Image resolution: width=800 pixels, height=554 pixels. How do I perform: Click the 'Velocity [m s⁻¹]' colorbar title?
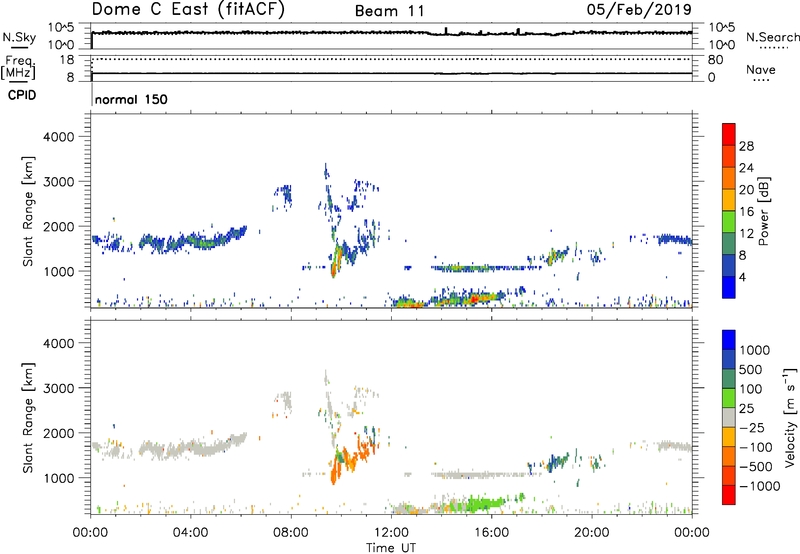(790, 417)
